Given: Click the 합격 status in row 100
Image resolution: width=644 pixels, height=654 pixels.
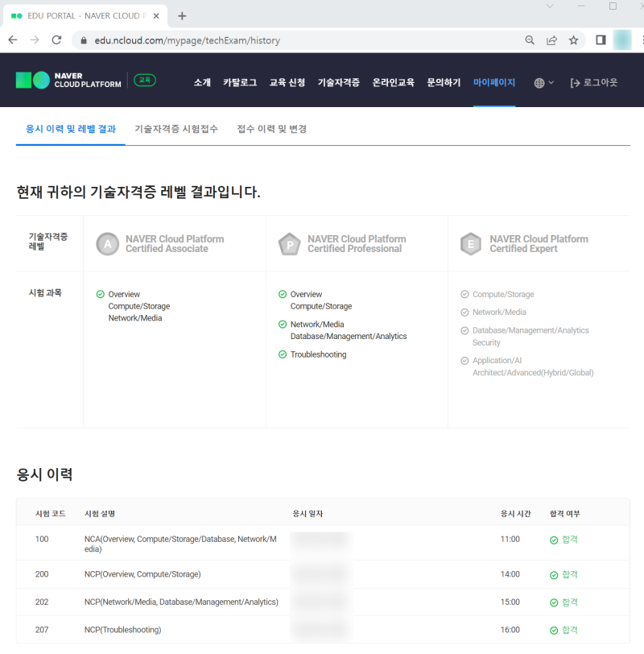Looking at the screenshot, I should pyautogui.click(x=564, y=540).
